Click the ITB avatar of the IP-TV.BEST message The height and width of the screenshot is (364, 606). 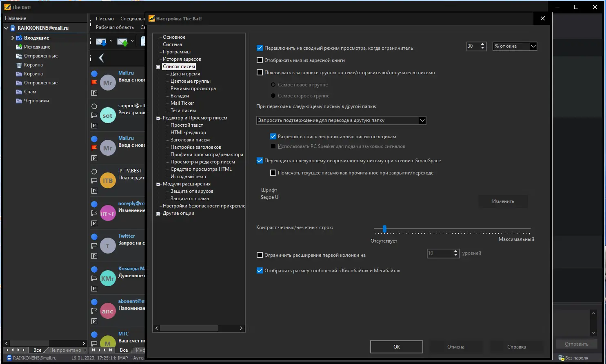pyautogui.click(x=108, y=181)
